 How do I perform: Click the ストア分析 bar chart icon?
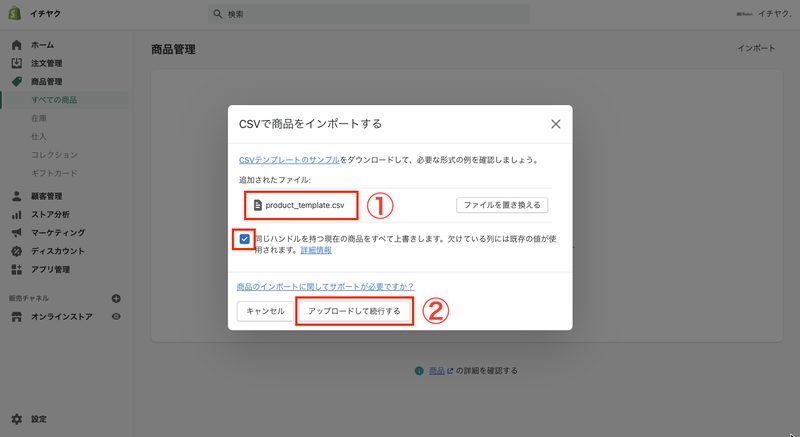17,215
